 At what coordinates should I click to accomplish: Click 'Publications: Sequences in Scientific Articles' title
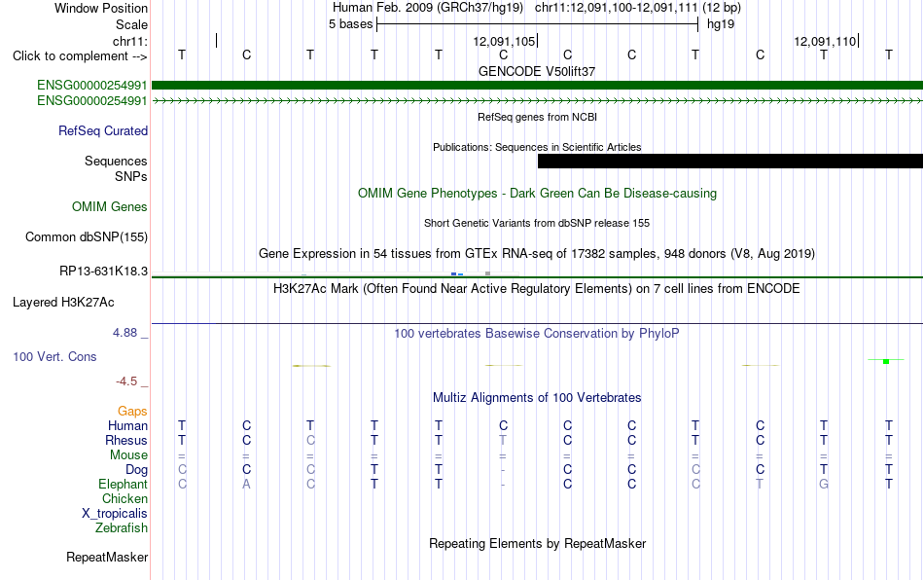click(537, 147)
